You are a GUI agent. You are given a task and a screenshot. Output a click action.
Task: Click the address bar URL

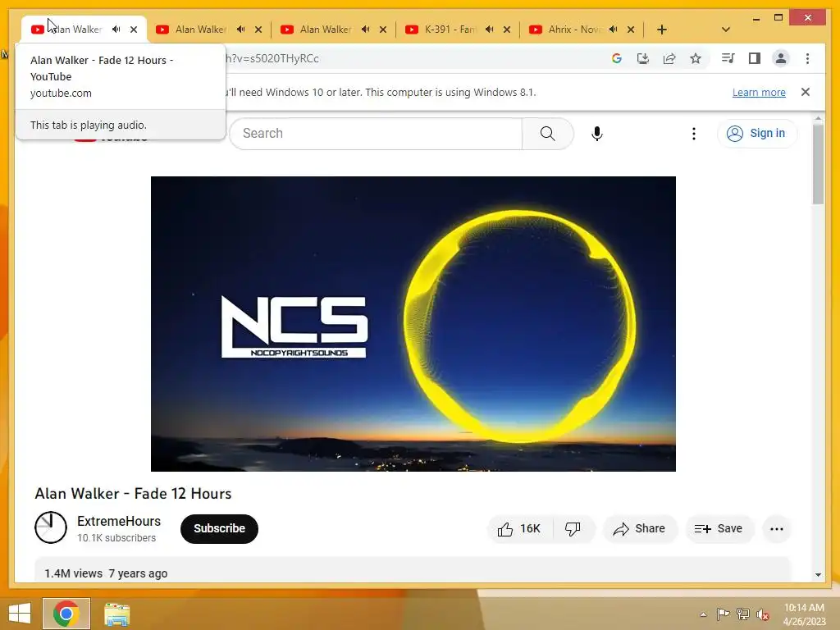tap(273, 58)
